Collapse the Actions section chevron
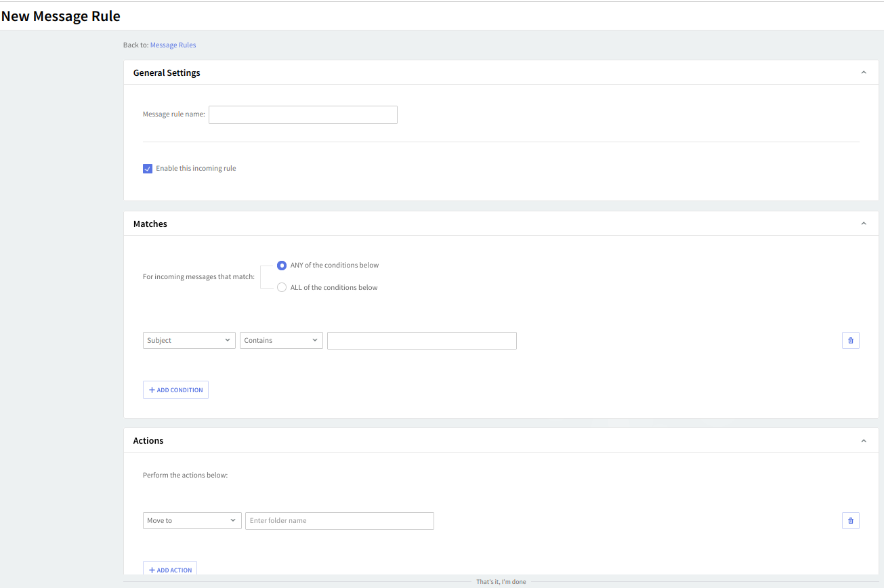 click(x=863, y=440)
